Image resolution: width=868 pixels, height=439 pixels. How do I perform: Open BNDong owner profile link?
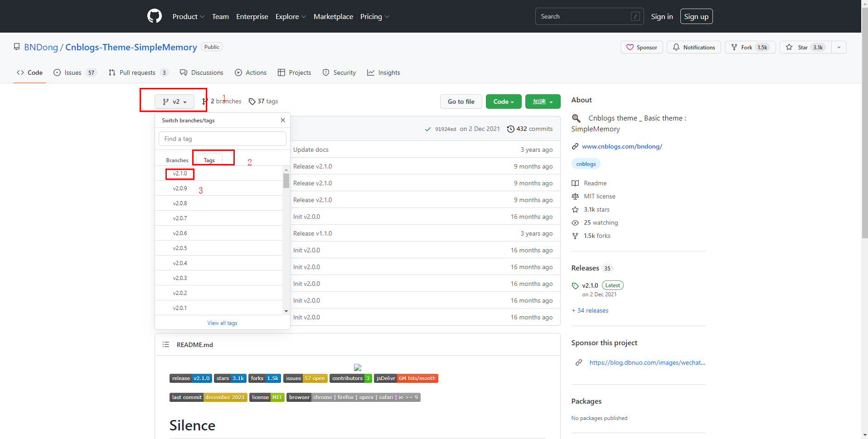(x=41, y=47)
